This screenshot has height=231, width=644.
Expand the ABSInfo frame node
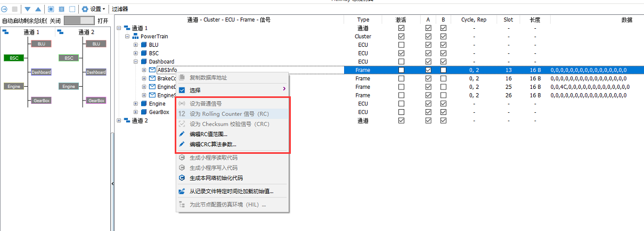pyautogui.click(x=144, y=70)
